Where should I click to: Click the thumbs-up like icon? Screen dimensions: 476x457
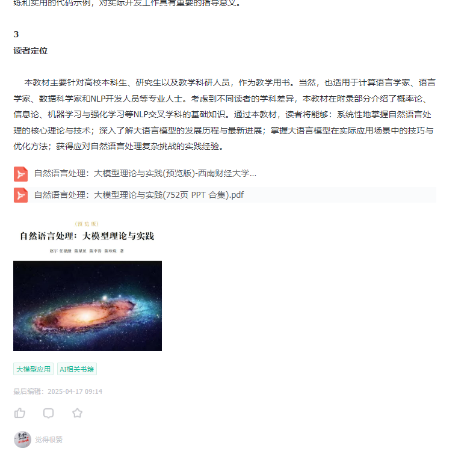pos(20,413)
